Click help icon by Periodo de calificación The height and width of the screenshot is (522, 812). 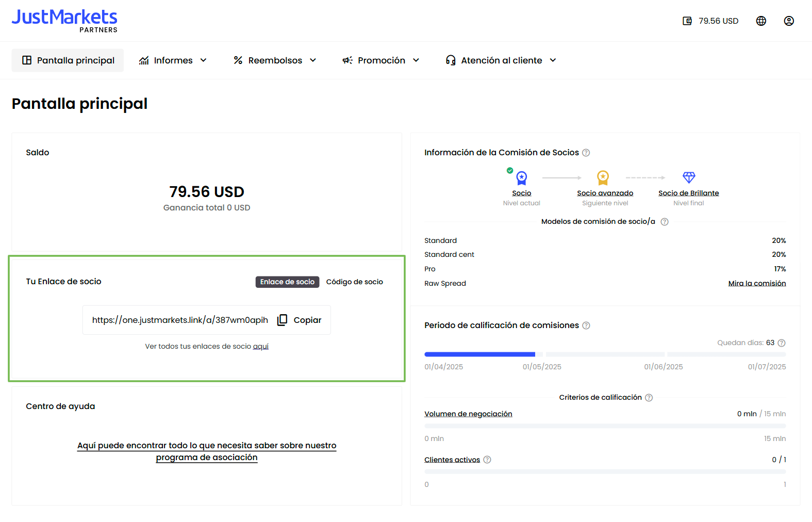[586, 325]
